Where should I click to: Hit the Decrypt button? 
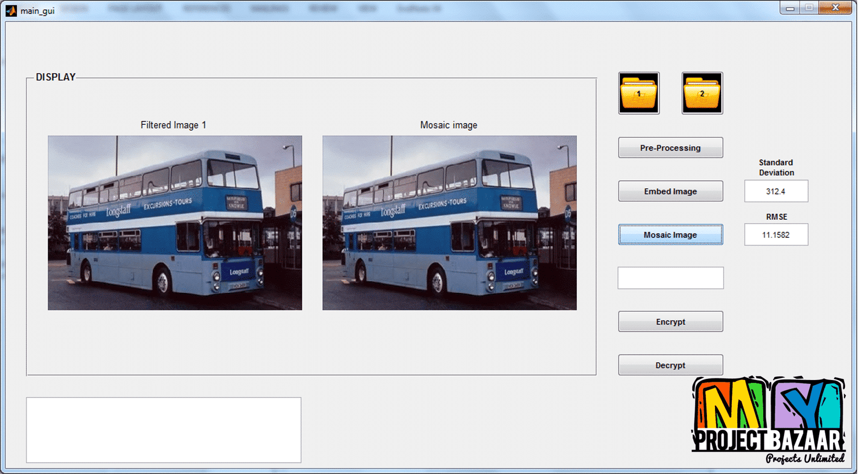click(x=670, y=365)
